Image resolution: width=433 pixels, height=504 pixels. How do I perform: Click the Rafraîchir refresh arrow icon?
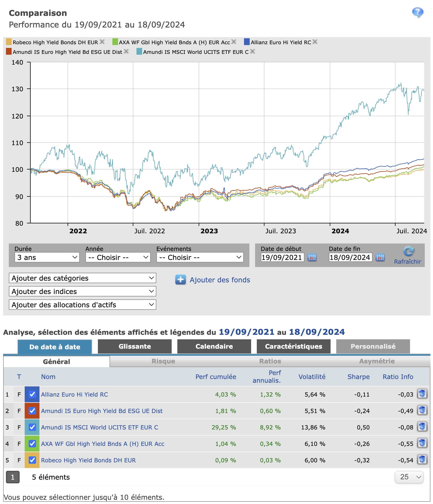pos(409,251)
